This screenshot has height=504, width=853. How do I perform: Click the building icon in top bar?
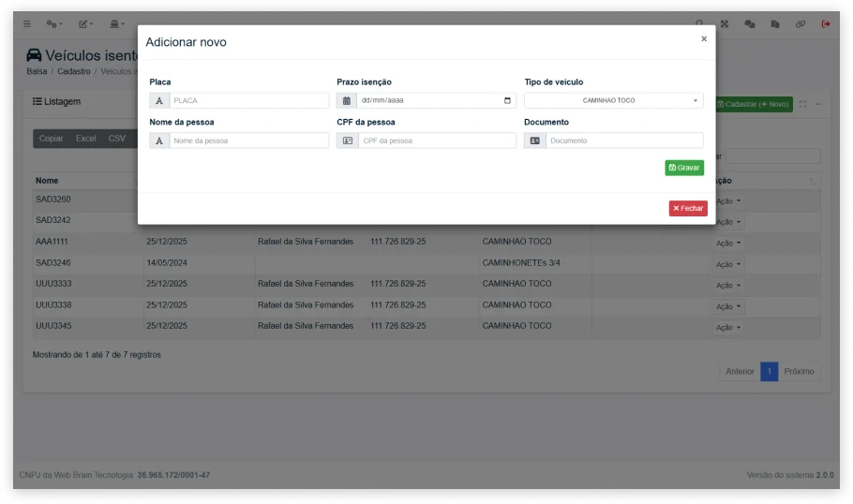[x=775, y=24]
